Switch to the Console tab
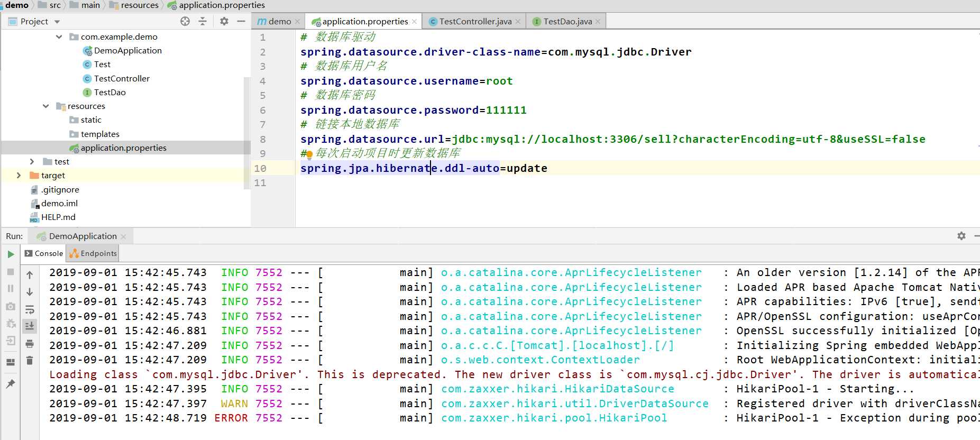980x440 pixels. pyautogui.click(x=44, y=253)
